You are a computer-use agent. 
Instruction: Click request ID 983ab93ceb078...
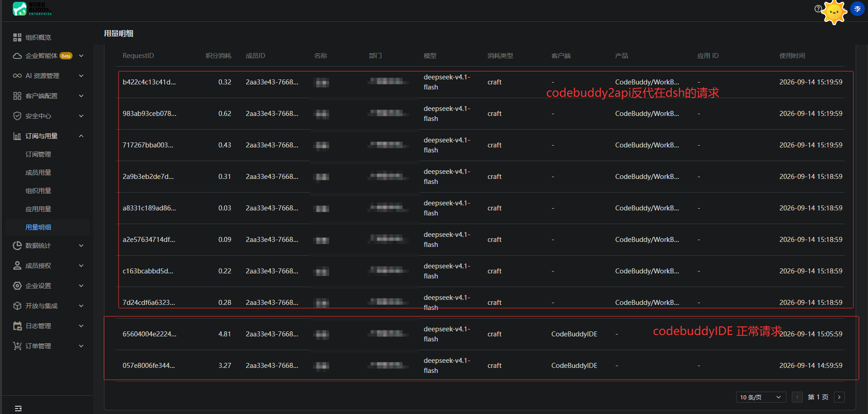150,114
